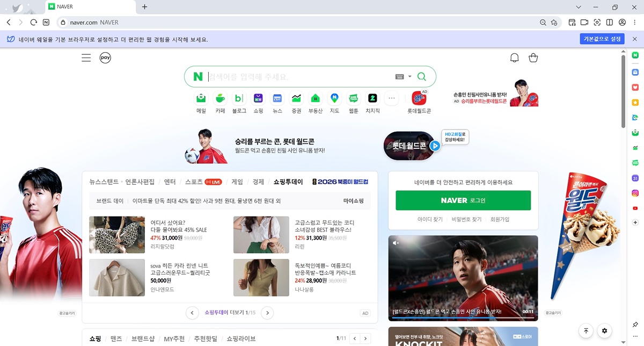Click 기본값으로 설정 button

[602, 39]
